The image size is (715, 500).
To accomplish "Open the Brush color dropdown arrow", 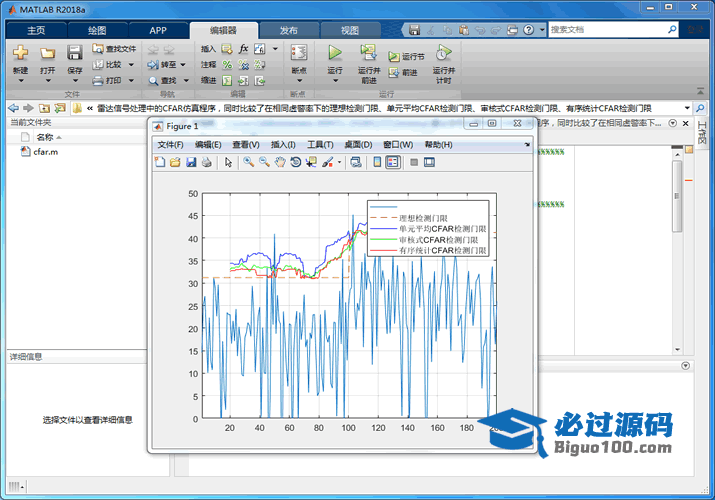I will coord(339,162).
